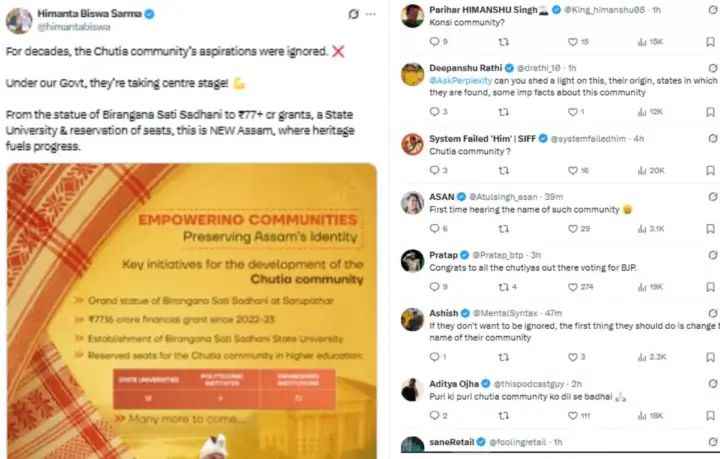Open @AskPerplexity mention link

pyautogui.click(x=461, y=80)
